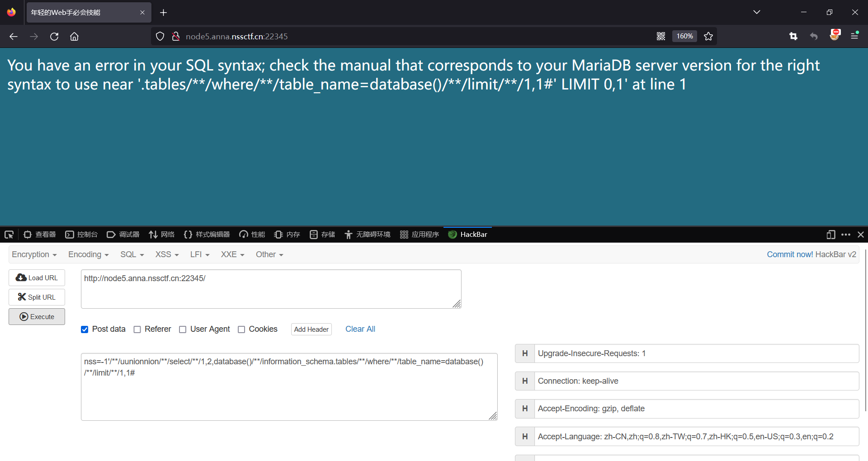Toggle responsive design mode icon
Viewport: 868px width, 461px height.
pyautogui.click(x=831, y=235)
